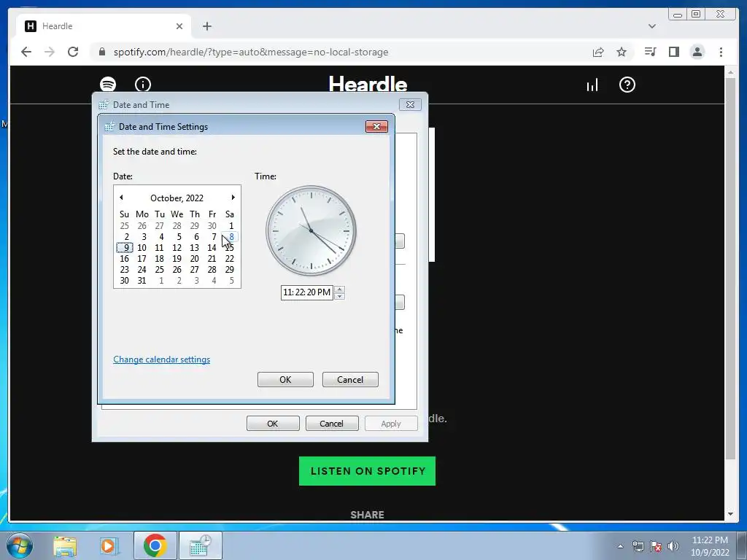Click OK in Date and Time Settings
This screenshot has height=560, width=747.
click(285, 379)
